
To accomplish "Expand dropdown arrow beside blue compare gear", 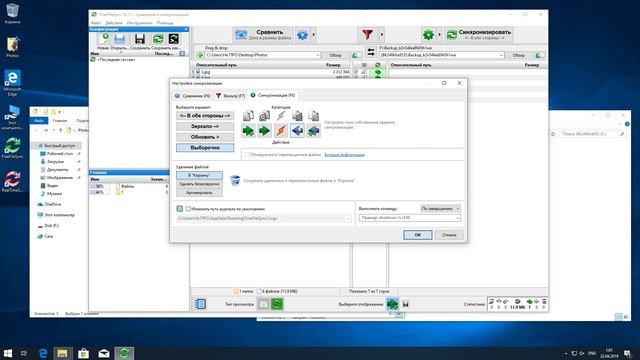I will (313, 35).
